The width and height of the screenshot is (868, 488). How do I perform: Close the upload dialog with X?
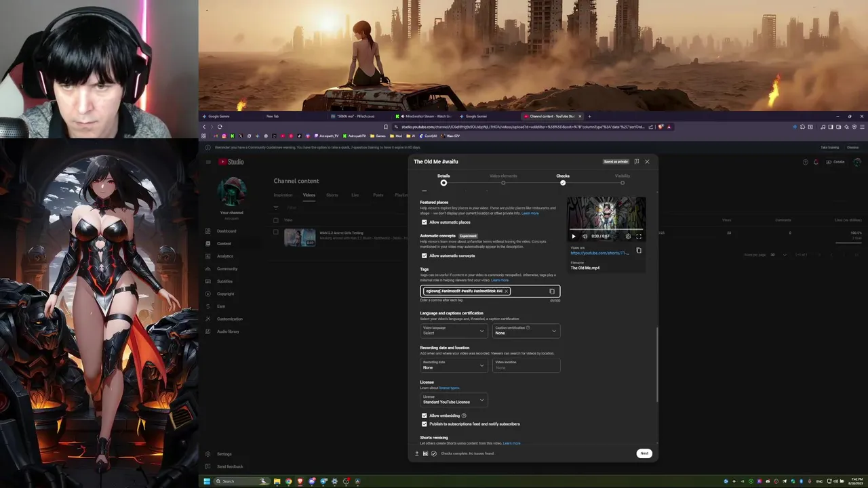pos(647,161)
